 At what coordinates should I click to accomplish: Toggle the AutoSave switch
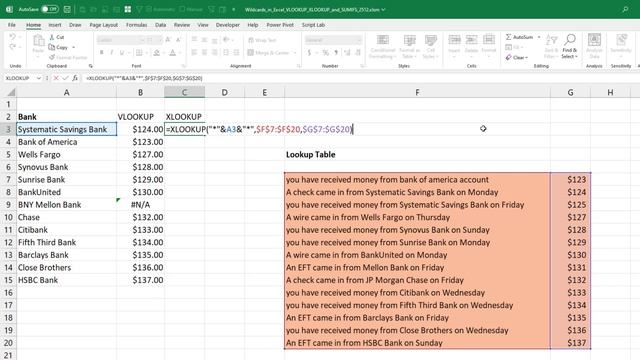coord(49,9)
